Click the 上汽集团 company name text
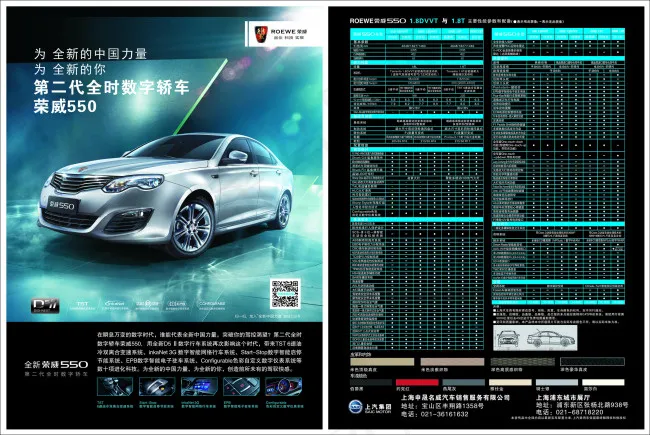The image size is (650, 435). tap(378, 406)
